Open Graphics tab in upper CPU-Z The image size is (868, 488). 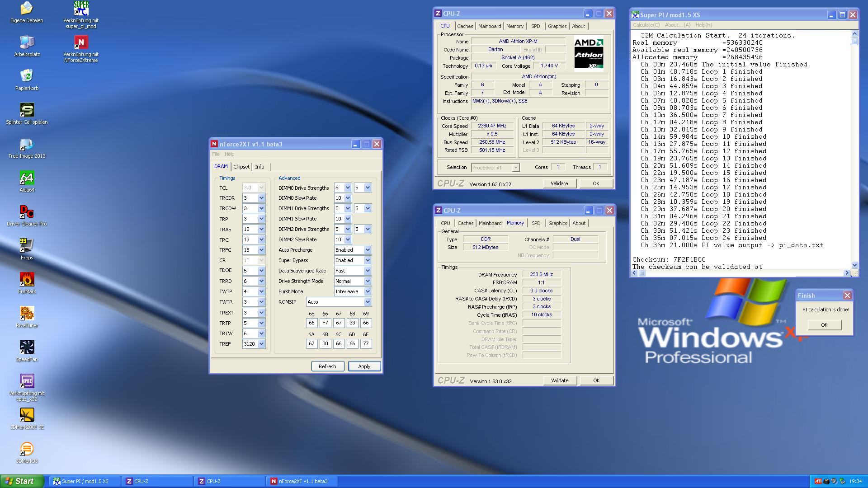point(557,26)
